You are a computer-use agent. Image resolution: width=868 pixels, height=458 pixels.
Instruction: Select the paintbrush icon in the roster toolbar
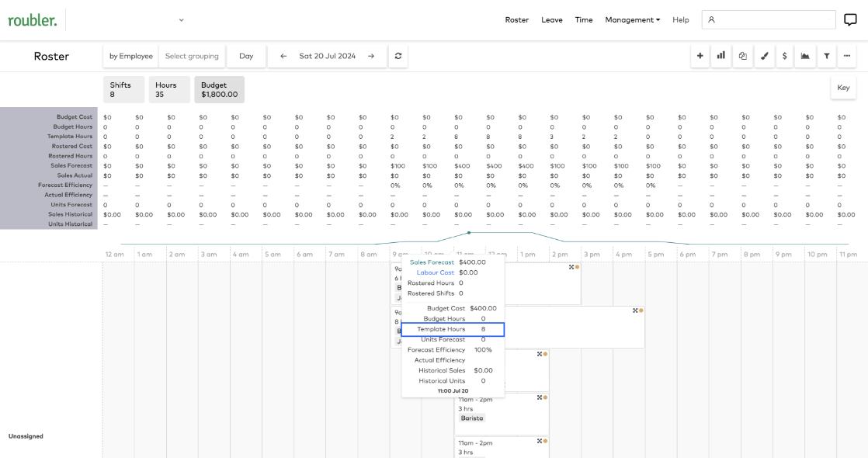point(764,56)
